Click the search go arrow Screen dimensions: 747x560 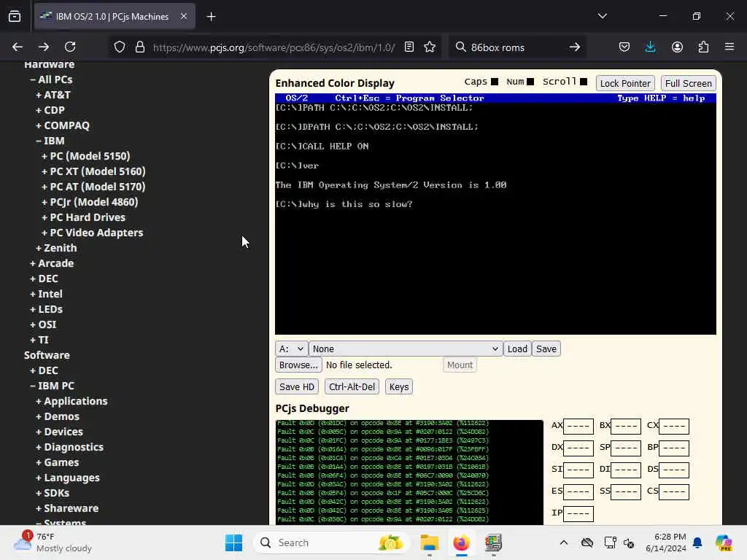[x=575, y=47]
